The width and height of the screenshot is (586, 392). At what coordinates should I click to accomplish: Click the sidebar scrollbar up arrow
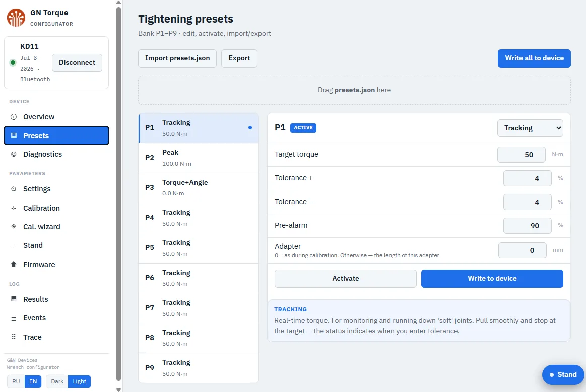118,3
